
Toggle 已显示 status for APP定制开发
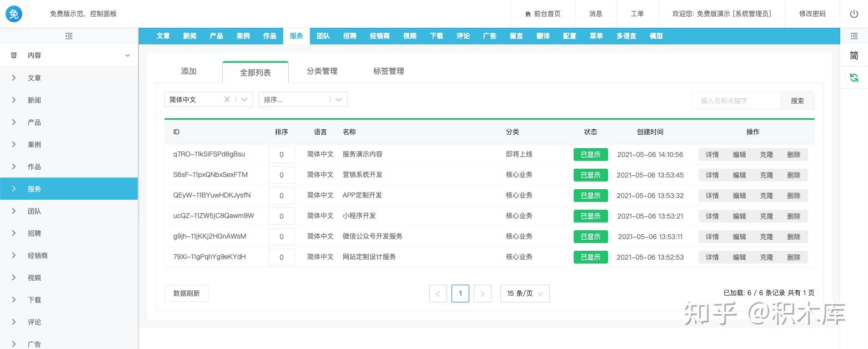(591, 196)
